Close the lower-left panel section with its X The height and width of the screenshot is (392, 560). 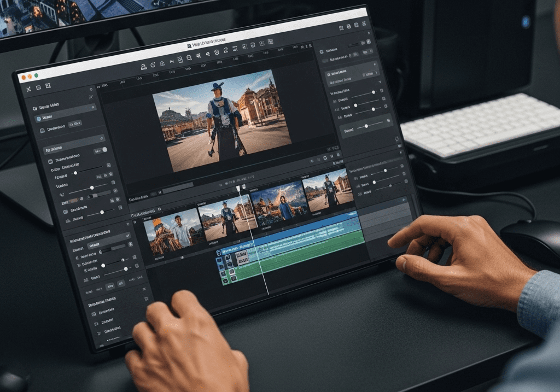pyautogui.click(x=144, y=289)
